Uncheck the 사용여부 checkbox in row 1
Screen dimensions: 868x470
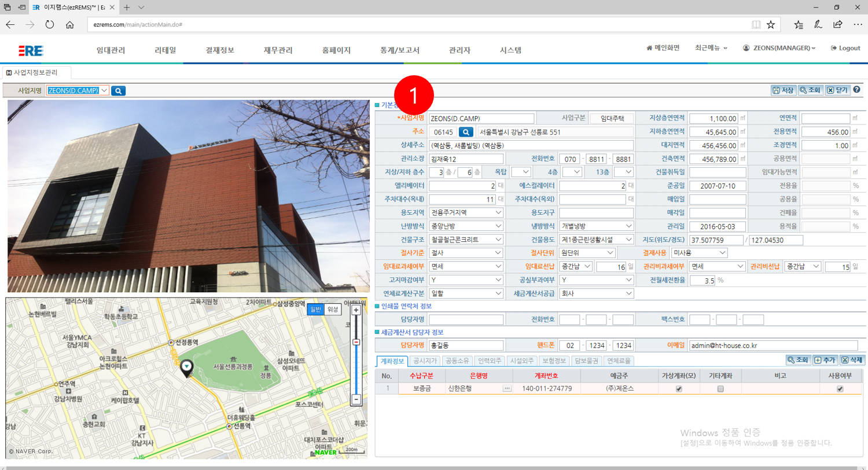840,389
